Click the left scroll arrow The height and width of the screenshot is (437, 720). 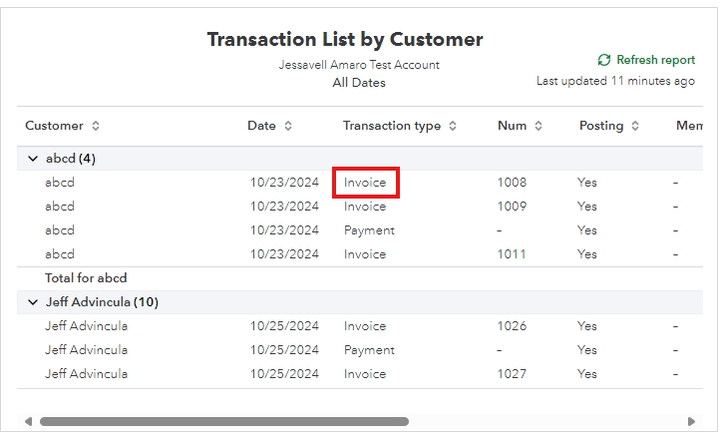pyautogui.click(x=28, y=421)
